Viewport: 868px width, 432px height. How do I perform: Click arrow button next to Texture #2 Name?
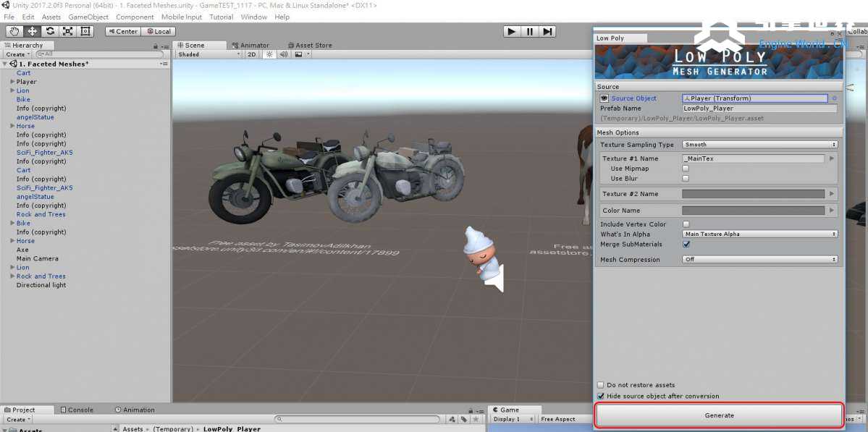click(832, 194)
